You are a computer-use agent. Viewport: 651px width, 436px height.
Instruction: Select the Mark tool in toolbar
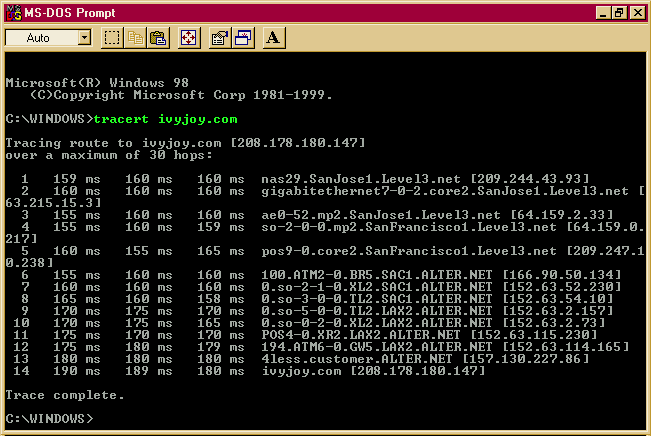click(x=112, y=38)
